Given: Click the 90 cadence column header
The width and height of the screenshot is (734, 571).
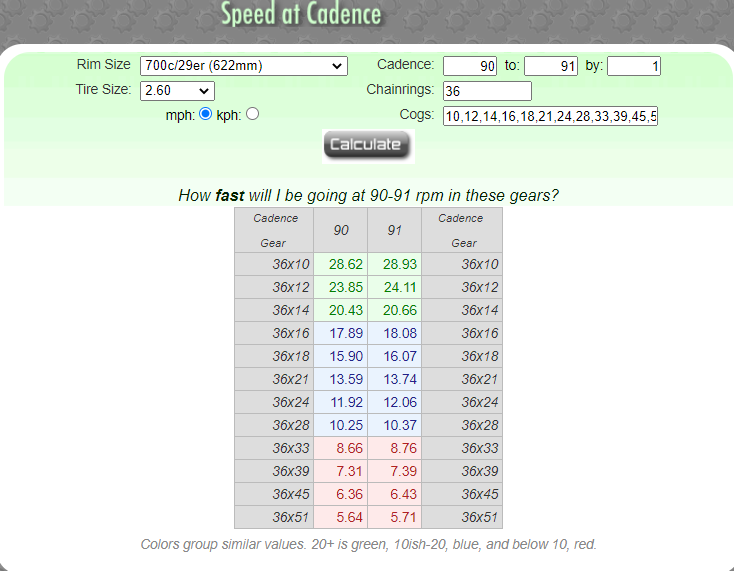Looking at the screenshot, I should pyautogui.click(x=341, y=230).
